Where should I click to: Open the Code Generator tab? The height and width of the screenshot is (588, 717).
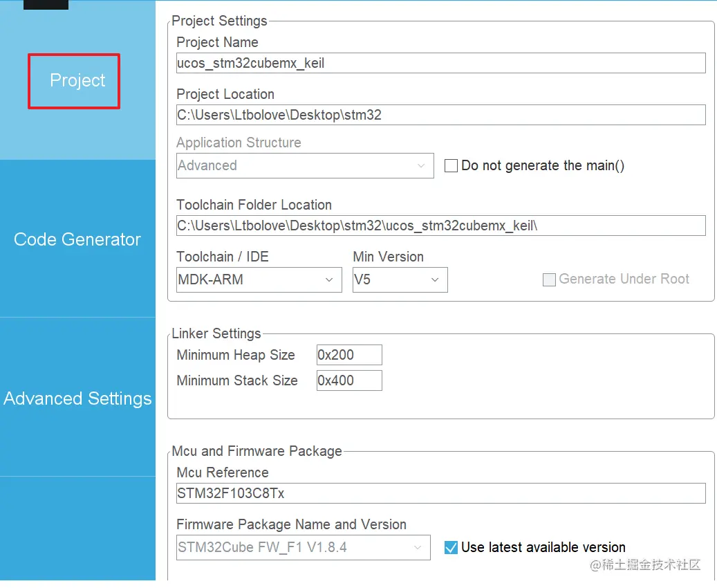(77, 239)
